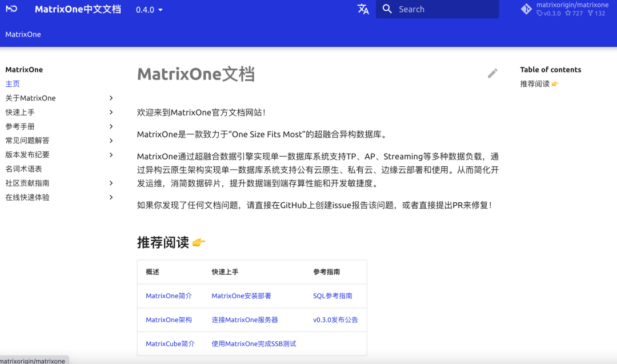Viewport: 617px width, 364px height.
Task: Click the v0.3.0 release tag icon
Action: (x=539, y=13)
